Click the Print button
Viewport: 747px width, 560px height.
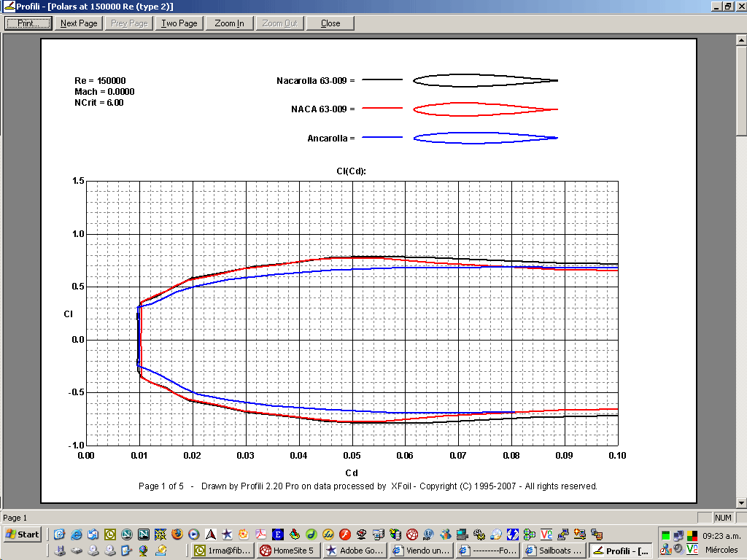[x=28, y=23]
